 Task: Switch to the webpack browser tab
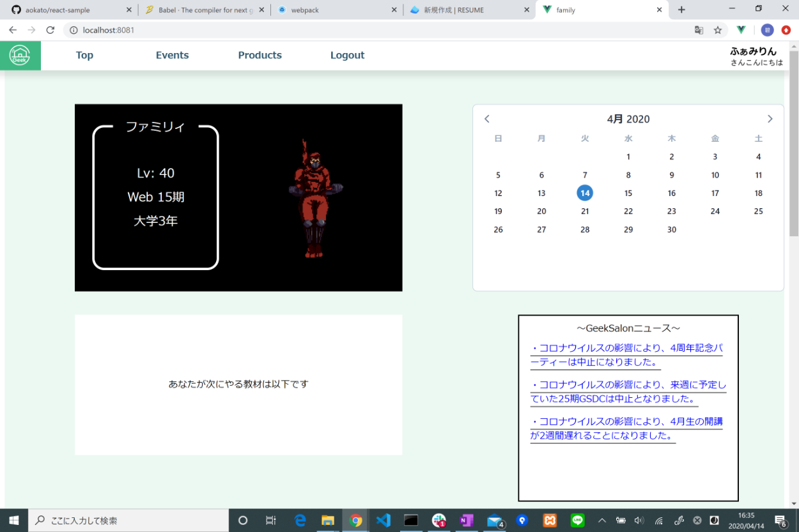coord(336,10)
